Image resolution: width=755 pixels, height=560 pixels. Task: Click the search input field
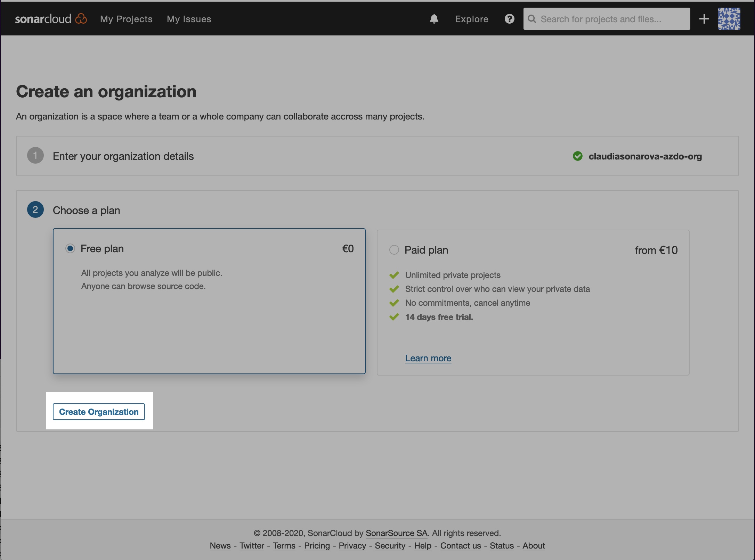coord(606,18)
